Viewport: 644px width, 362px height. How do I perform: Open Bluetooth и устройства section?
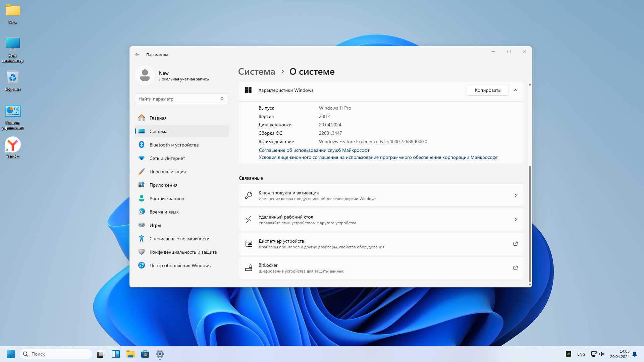[174, 145]
